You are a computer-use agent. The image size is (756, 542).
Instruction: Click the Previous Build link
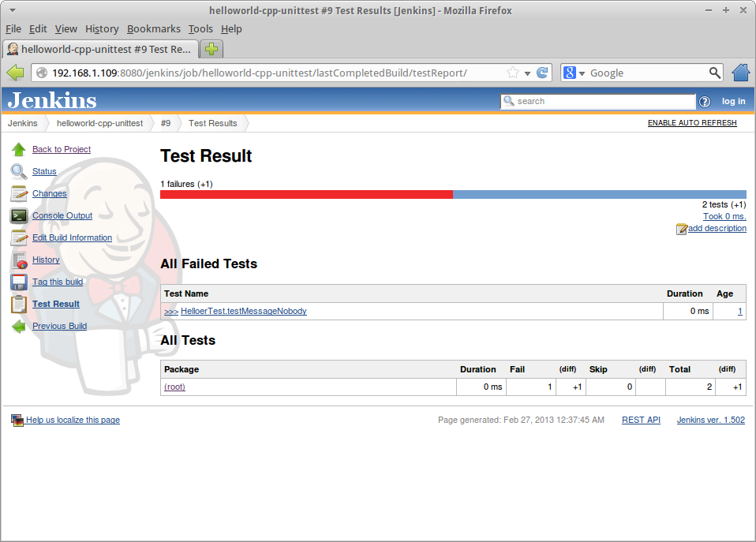(x=60, y=327)
